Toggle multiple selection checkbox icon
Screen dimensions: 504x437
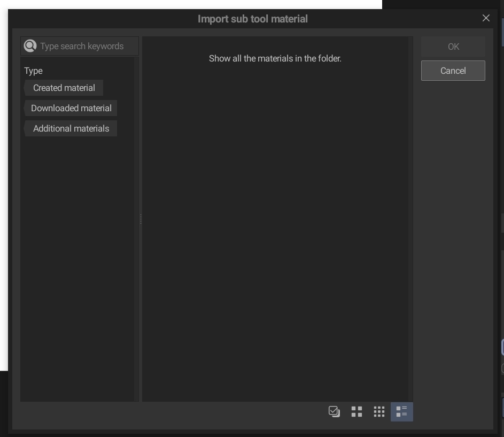pos(334,411)
